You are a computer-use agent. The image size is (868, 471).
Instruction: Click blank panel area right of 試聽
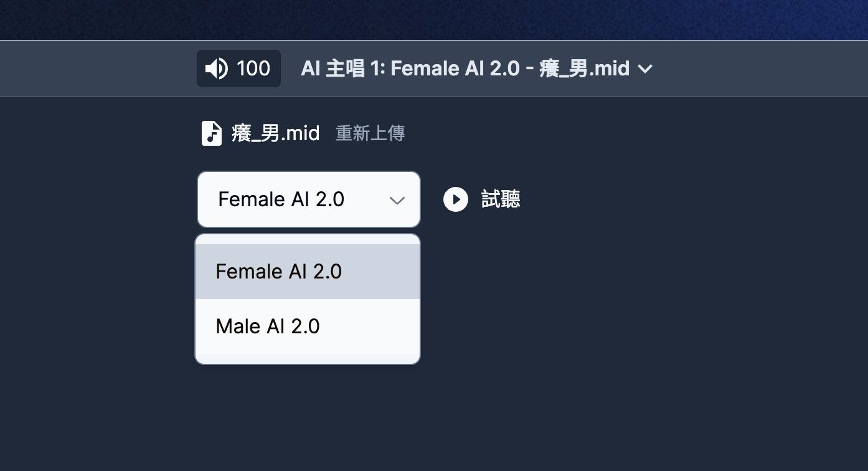click(x=685, y=199)
